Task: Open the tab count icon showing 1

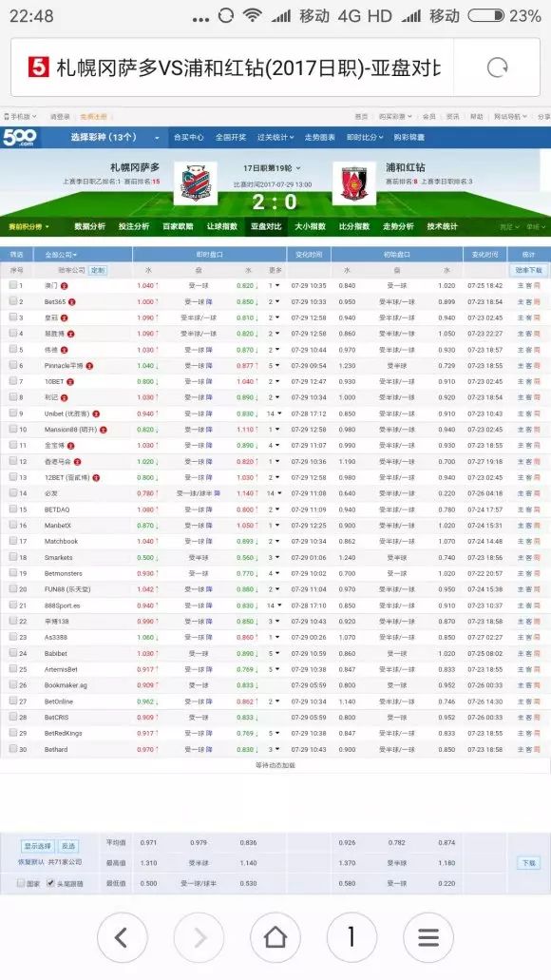Action: pyautogui.click(x=351, y=937)
